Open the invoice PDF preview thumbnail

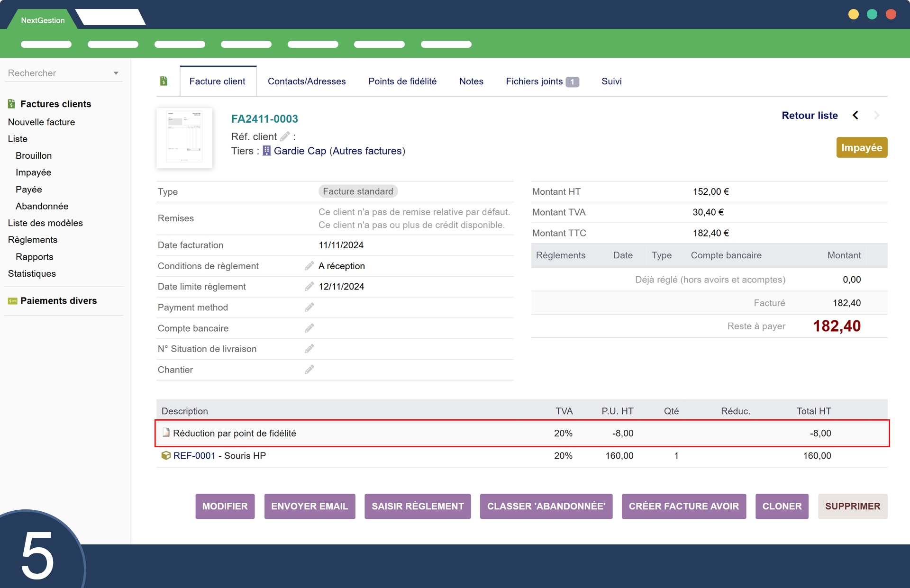coord(184,138)
